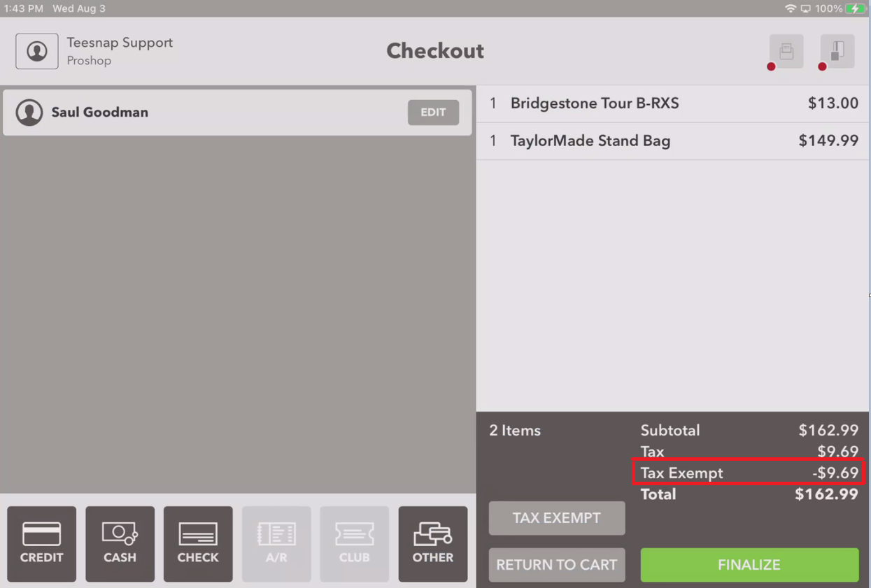This screenshot has width=871, height=588.
Task: Finalize the checkout
Action: pyautogui.click(x=749, y=565)
